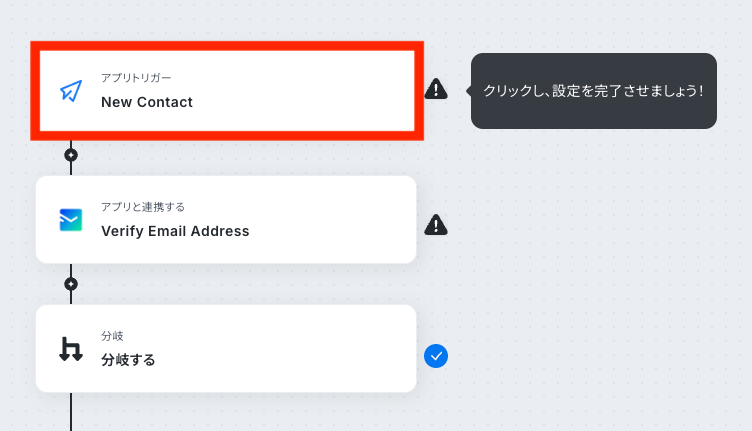Add a step below Verify Email Address

pos(71,284)
